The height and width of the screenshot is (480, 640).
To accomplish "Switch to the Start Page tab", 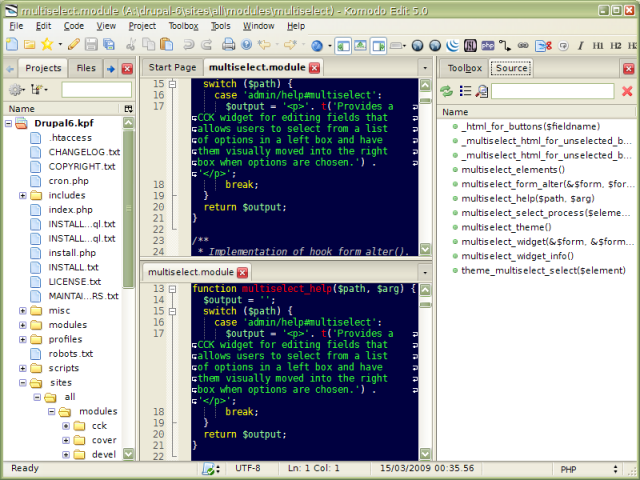I will [172, 67].
